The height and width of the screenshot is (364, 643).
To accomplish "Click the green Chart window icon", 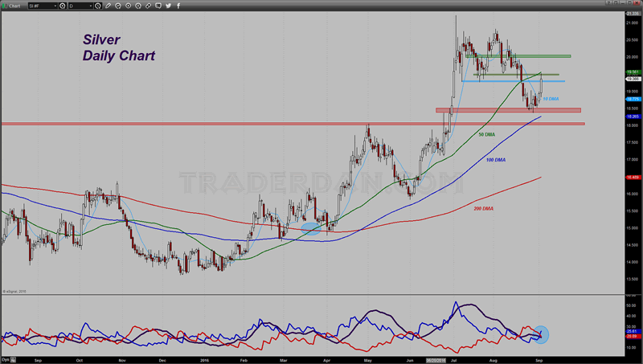I will point(5,6).
